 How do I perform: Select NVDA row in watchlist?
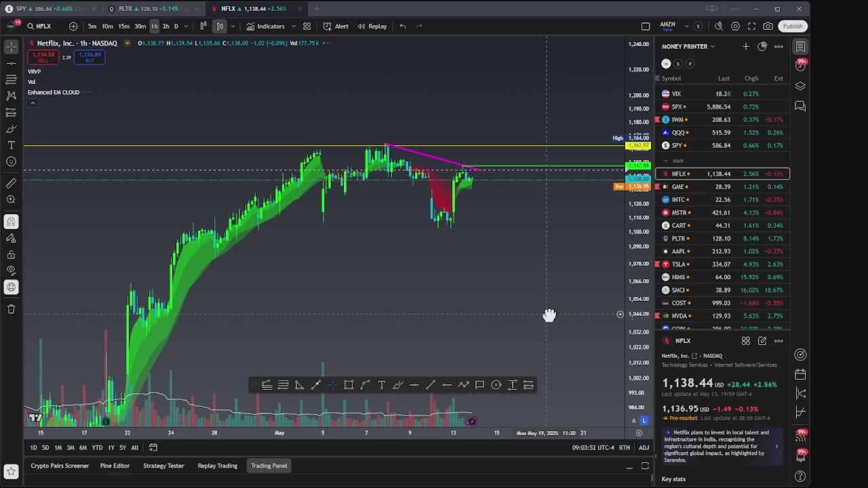[x=722, y=316]
